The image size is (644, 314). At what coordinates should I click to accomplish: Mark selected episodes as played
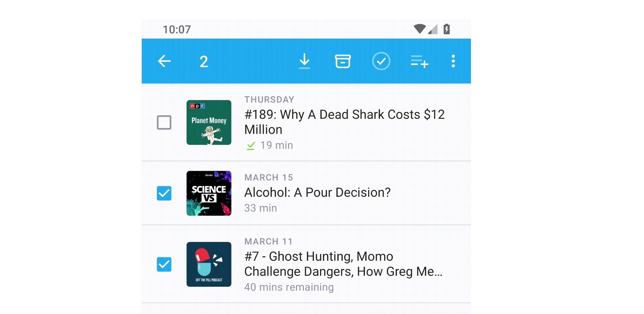[x=381, y=61]
